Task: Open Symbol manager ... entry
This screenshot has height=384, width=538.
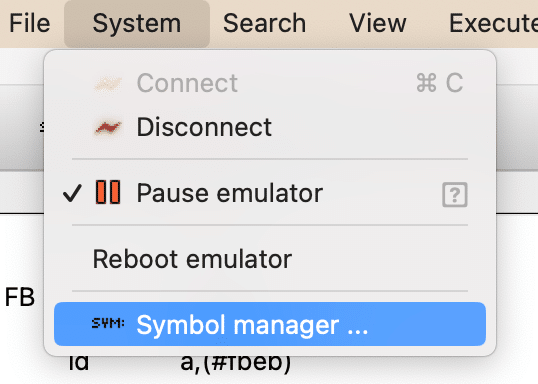Action: point(270,324)
